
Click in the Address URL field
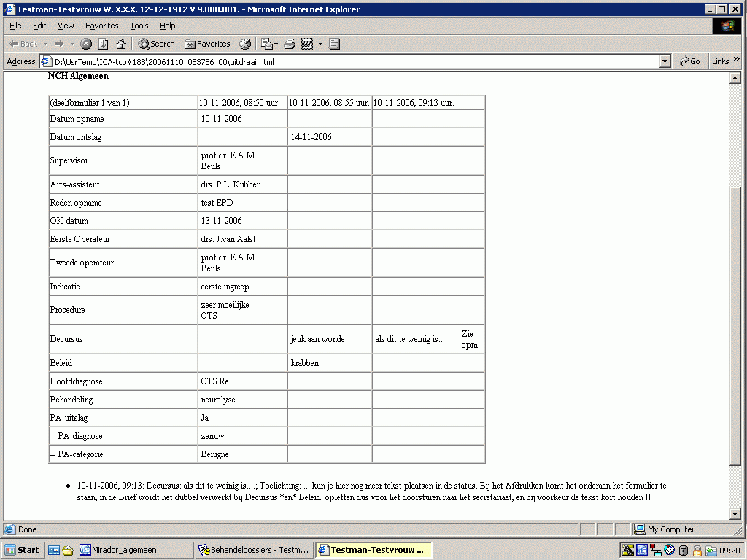click(350, 62)
